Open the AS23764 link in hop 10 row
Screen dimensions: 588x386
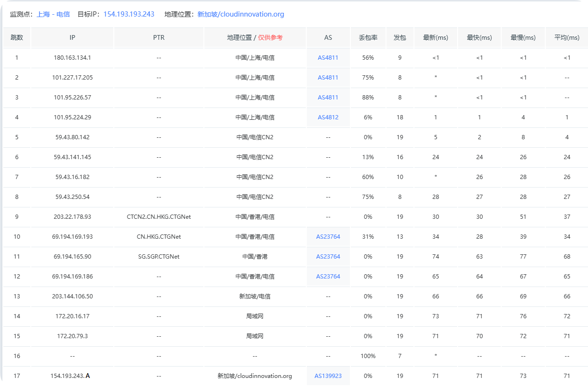click(x=328, y=237)
